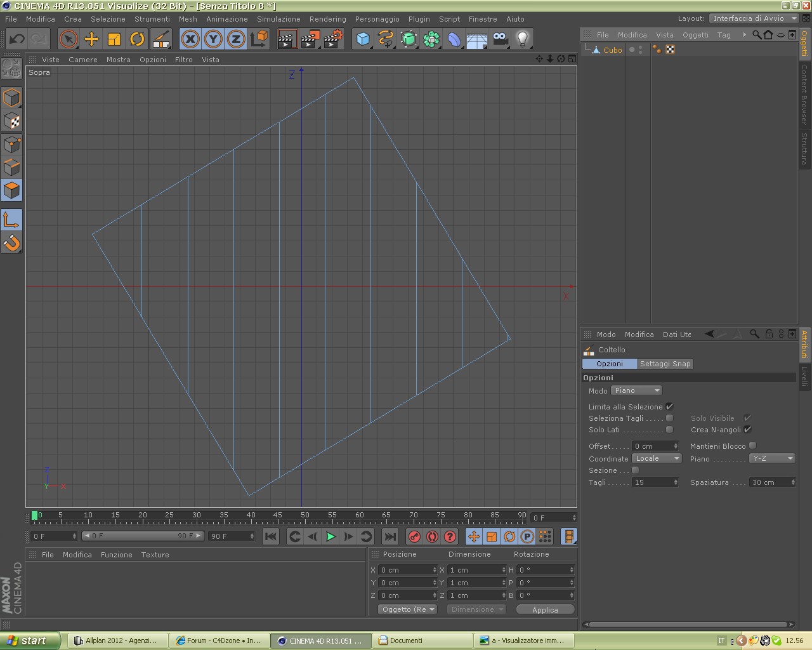Expand the Piano Y-Z dropdown
This screenshot has height=650, width=812.
point(772,458)
